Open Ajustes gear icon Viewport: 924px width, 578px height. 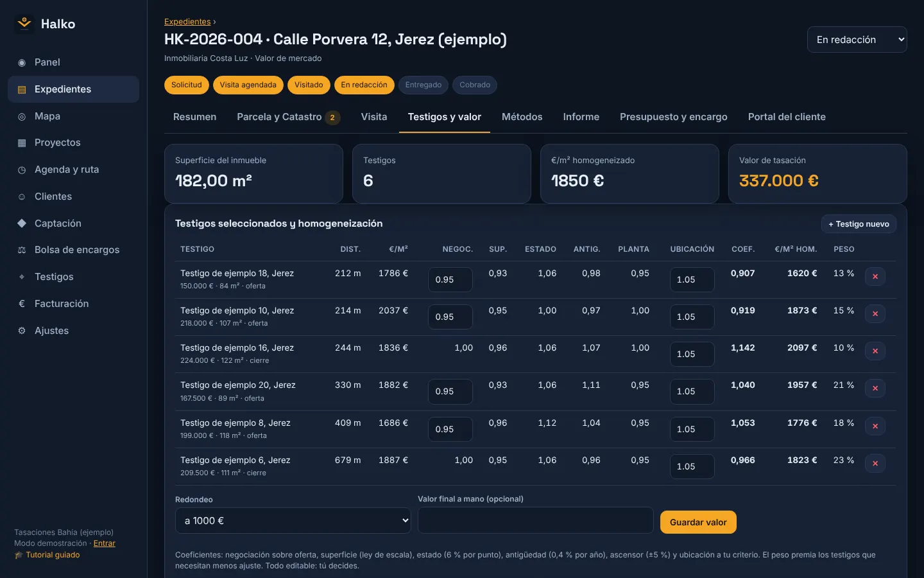coord(22,331)
